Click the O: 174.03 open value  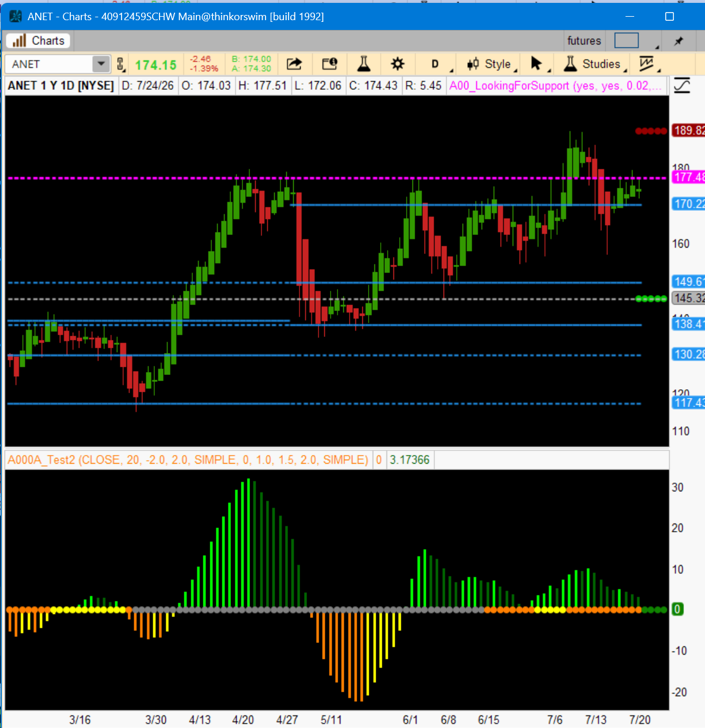(x=206, y=86)
